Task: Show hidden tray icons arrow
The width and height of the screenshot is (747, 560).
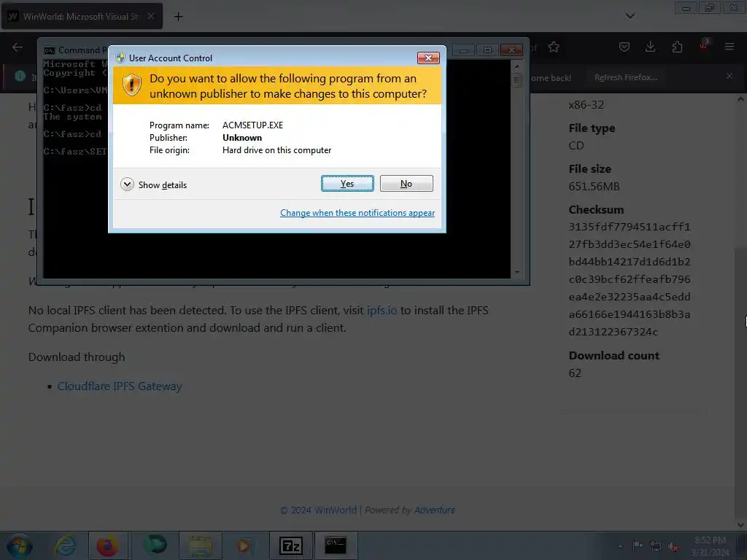Action: pos(620,546)
